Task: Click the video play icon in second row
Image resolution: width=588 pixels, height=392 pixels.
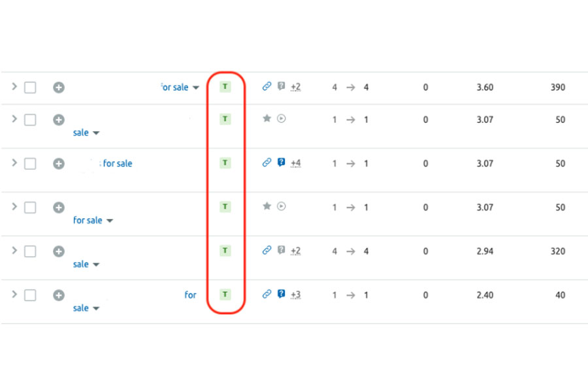Action: [281, 118]
